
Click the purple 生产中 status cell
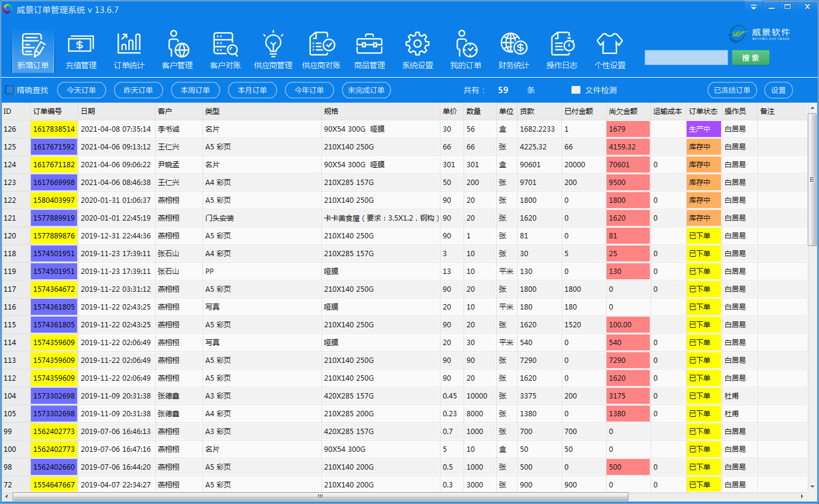[703, 129]
